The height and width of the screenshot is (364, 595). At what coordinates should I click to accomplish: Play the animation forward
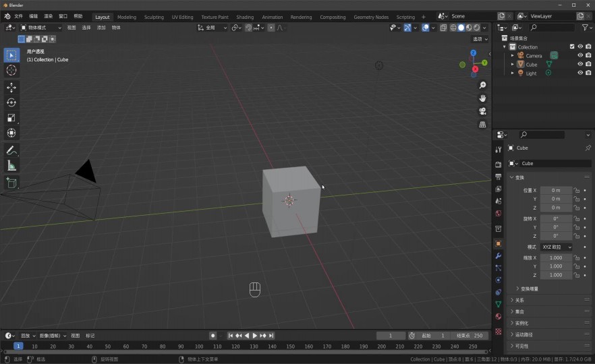[254, 336]
